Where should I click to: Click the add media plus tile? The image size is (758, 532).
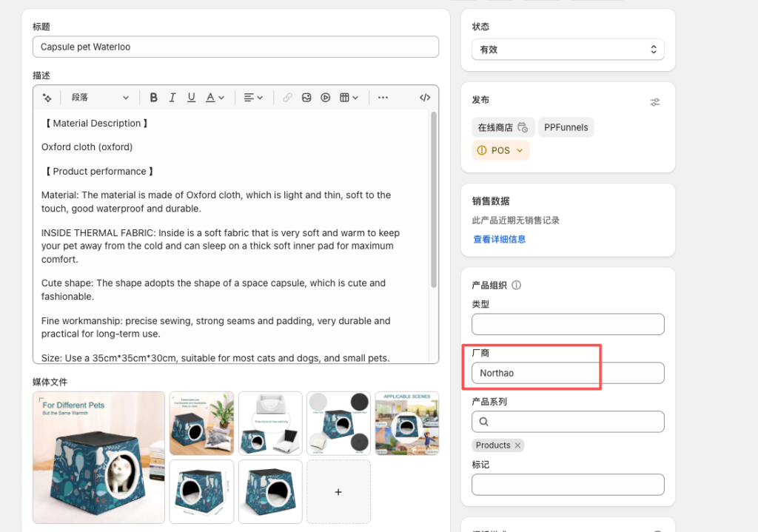pos(338,491)
